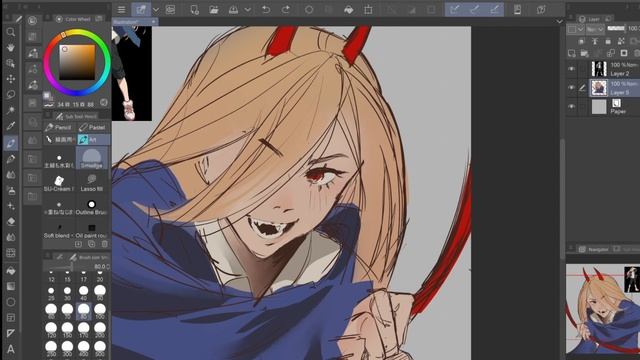The width and height of the screenshot is (640, 360).
Task: Choose the Oil paint sub tool
Action: pyautogui.click(x=92, y=230)
